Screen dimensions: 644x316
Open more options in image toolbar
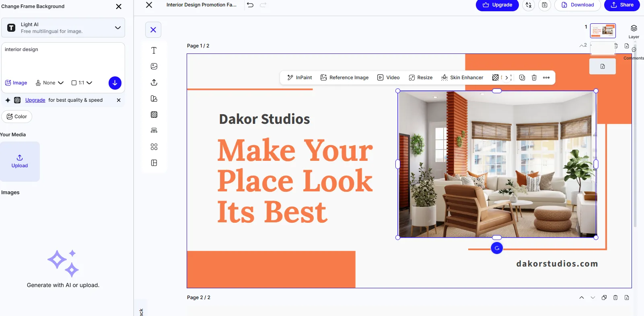(x=546, y=78)
